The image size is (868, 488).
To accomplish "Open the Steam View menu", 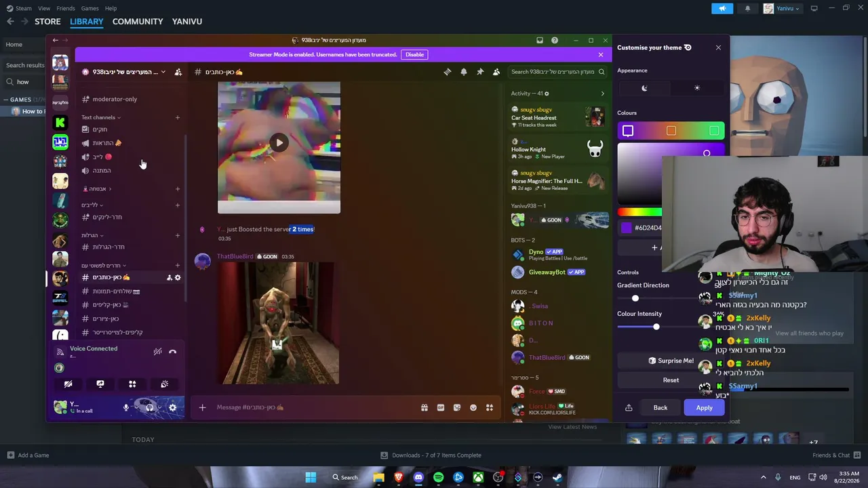I will pos(44,8).
